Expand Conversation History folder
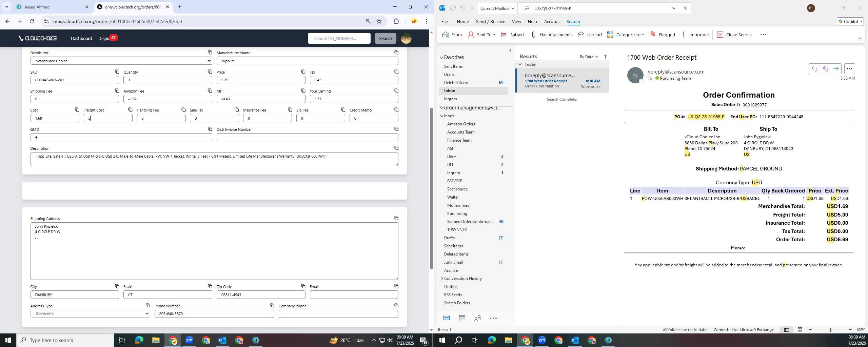868x347 pixels. [442, 278]
